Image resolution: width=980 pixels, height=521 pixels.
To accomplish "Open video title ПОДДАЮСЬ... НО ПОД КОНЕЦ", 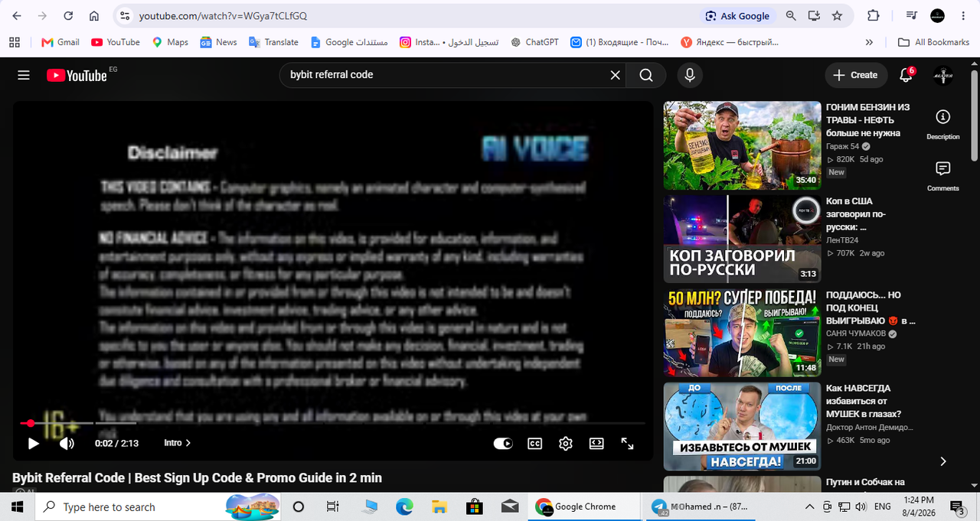I will [871, 308].
